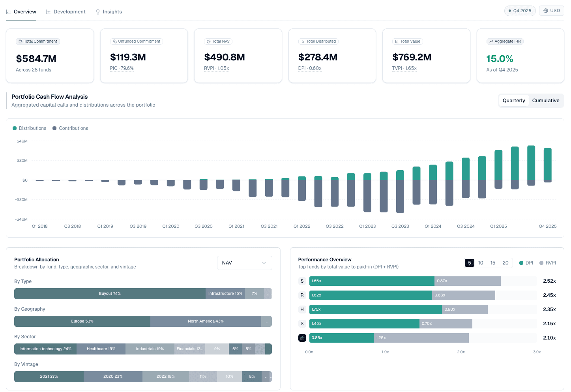The height and width of the screenshot is (392, 571).
Task: Toggle the Distributions legend item
Action: pyautogui.click(x=30, y=128)
